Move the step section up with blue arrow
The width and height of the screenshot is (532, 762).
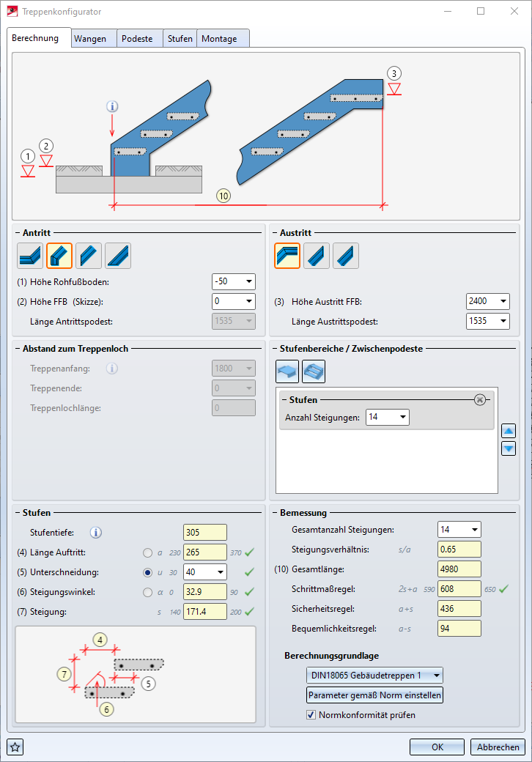pyautogui.click(x=509, y=431)
